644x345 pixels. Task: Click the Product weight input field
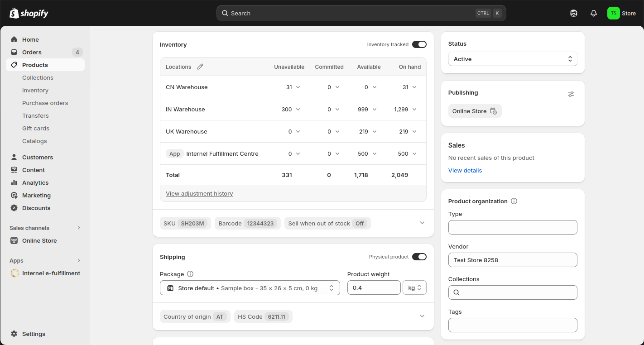[374, 288]
